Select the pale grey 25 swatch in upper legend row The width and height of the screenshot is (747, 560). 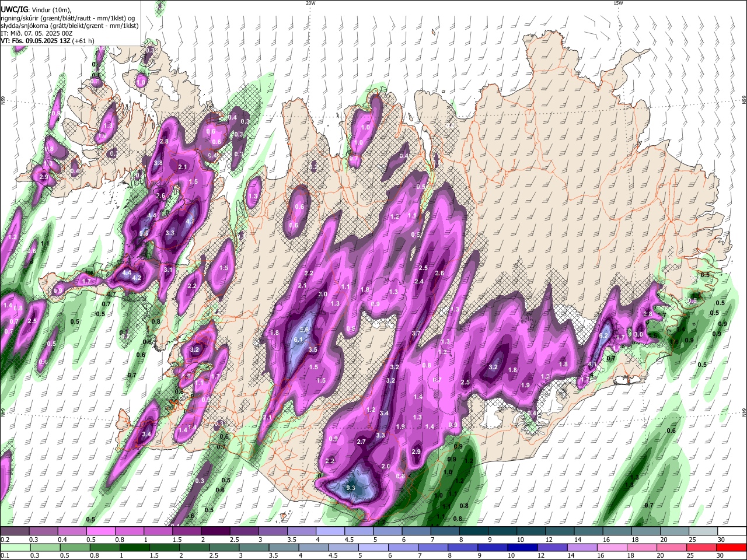pos(703,531)
